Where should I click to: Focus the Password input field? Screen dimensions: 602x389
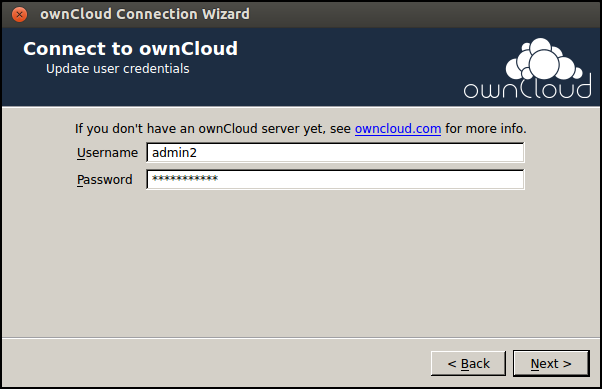335,179
